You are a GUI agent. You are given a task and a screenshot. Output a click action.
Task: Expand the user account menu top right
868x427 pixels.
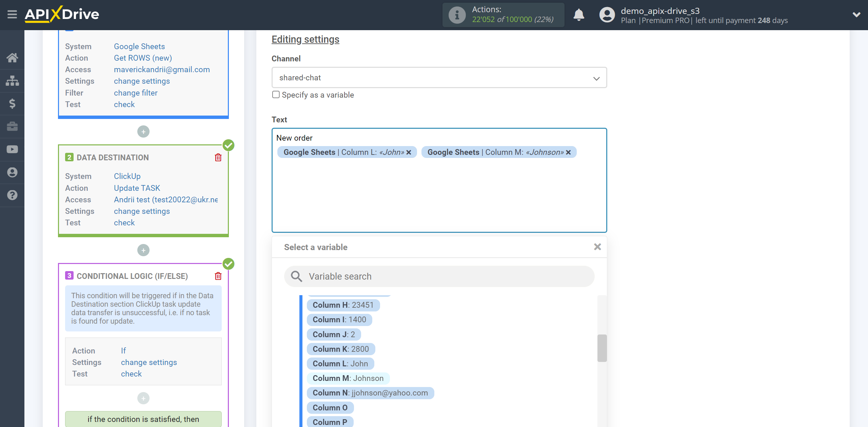click(855, 16)
